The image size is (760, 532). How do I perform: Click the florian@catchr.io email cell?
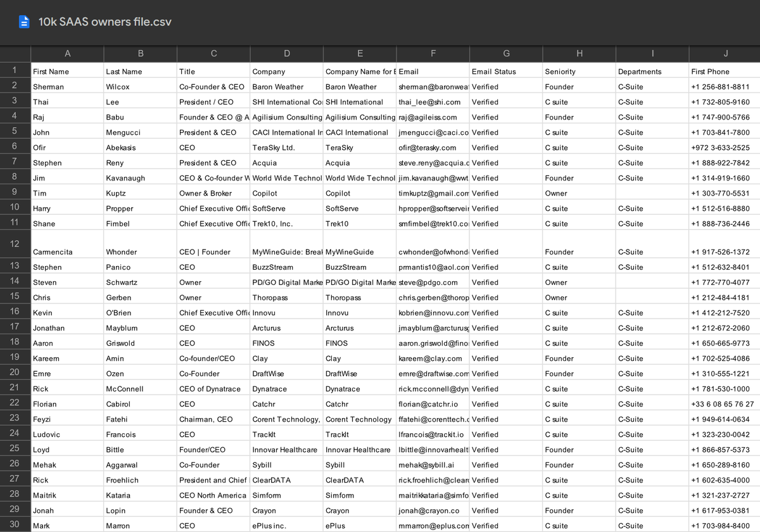click(x=433, y=403)
